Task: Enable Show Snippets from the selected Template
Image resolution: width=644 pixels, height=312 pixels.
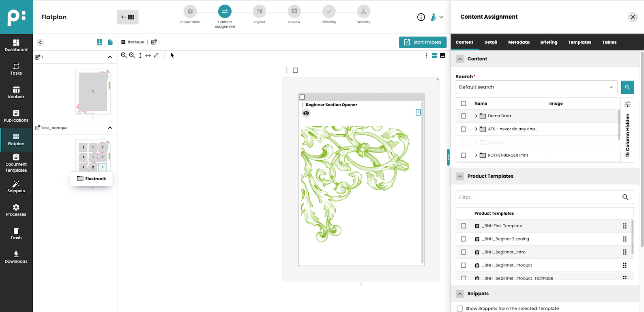Action: click(459, 308)
